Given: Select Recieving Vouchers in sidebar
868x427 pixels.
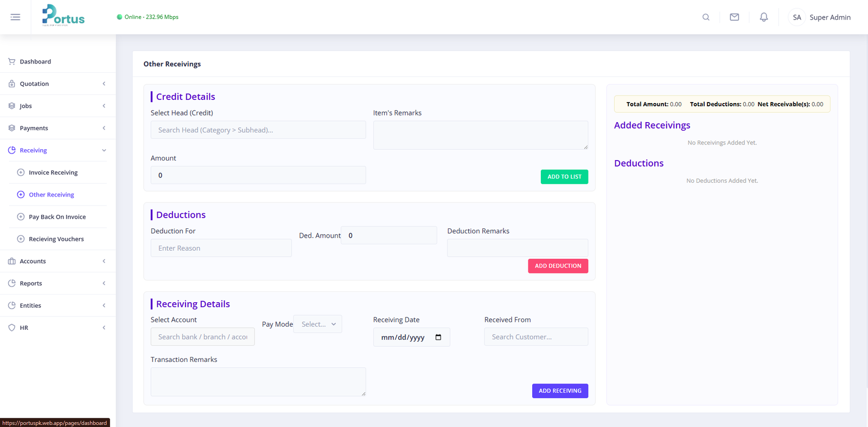Looking at the screenshot, I should pos(56,239).
